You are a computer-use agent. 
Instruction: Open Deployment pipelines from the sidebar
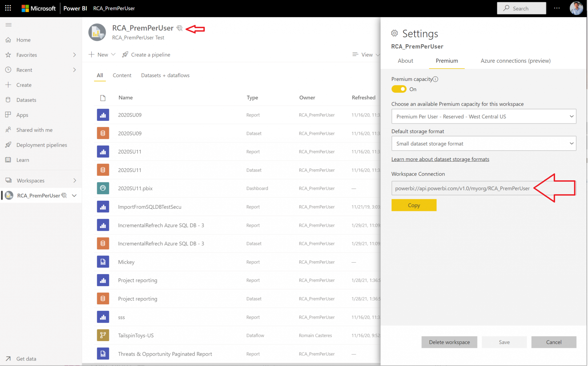click(x=9, y=145)
